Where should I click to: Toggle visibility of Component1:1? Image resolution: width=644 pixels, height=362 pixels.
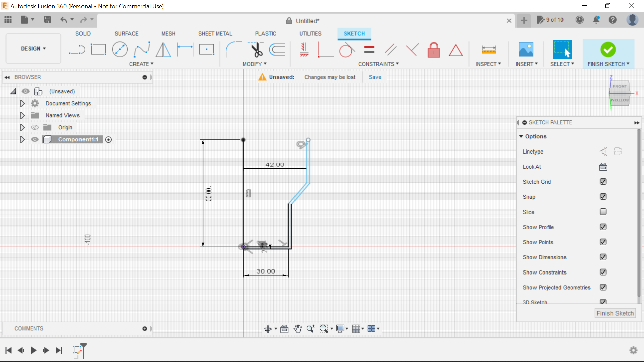click(34, 139)
